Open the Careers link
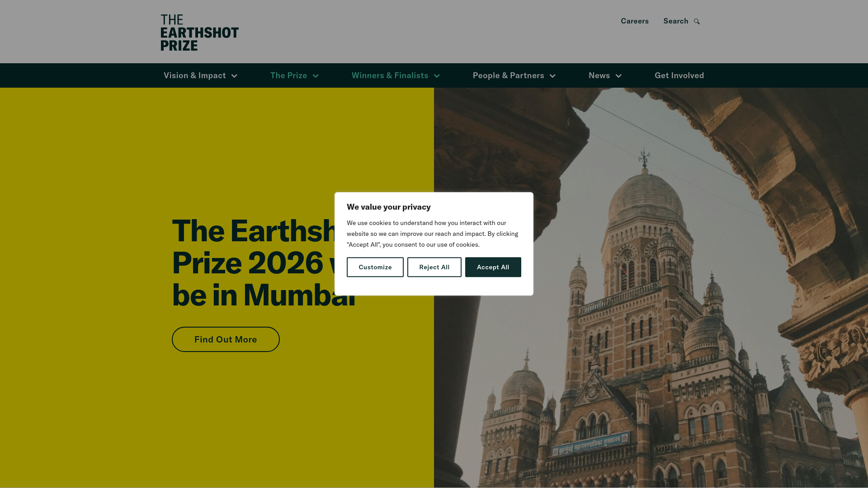Image resolution: width=868 pixels, height=488 pixels. [x=634, y=21]
